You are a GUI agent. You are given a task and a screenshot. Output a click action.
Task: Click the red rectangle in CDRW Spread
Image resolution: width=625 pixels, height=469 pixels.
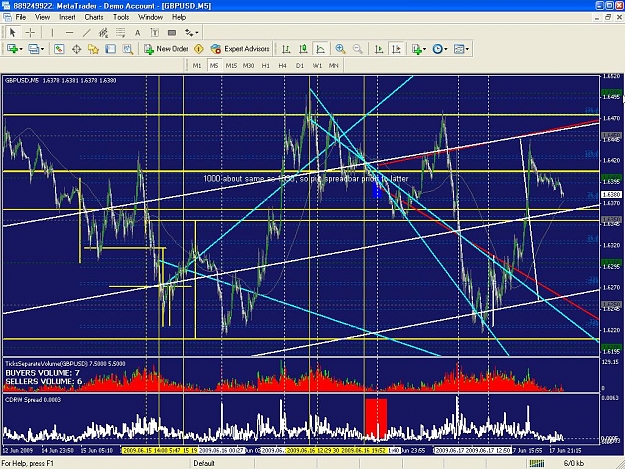click(x=376, y=419)
